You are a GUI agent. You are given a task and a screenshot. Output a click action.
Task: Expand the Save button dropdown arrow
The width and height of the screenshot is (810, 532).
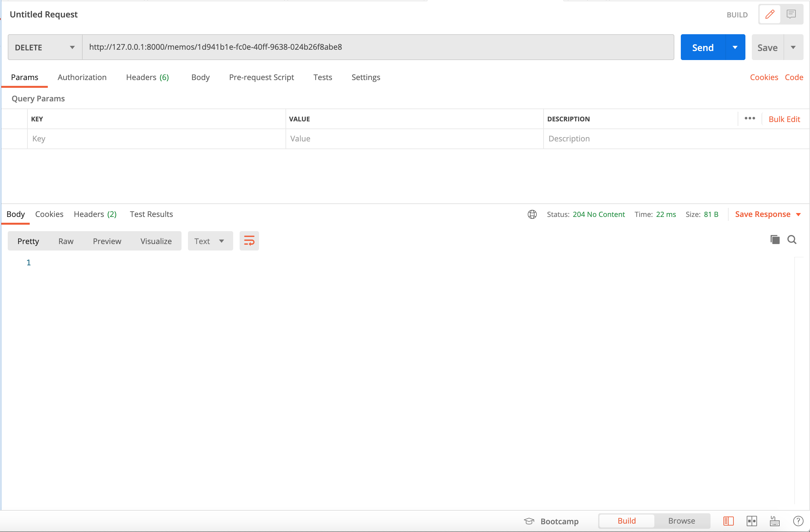pyautogui.click(x=793, y=47)
